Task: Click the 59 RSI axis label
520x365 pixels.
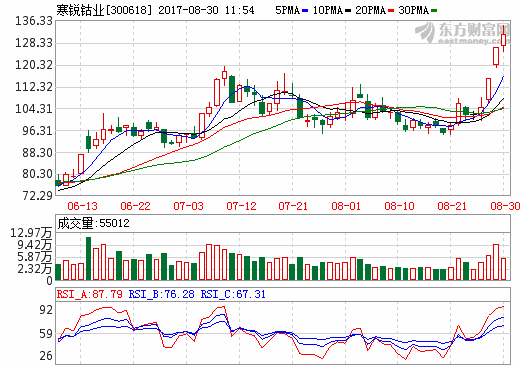Action: (x=46, y=334)
